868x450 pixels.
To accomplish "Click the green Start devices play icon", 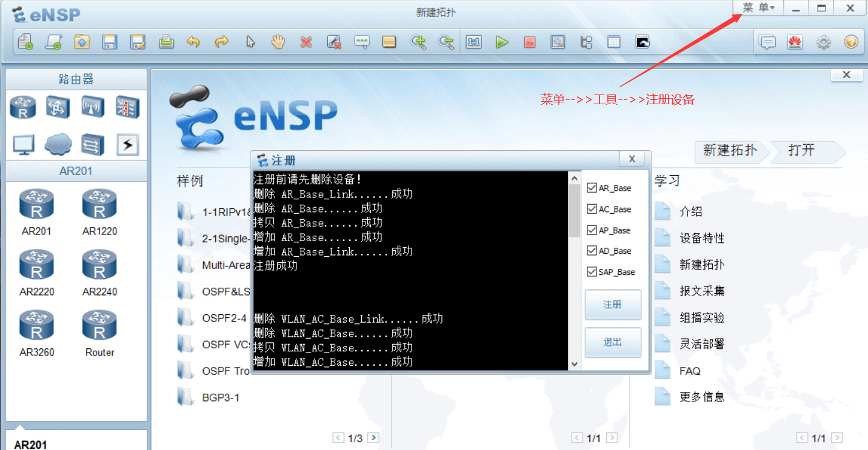I will tap(502, 42).
